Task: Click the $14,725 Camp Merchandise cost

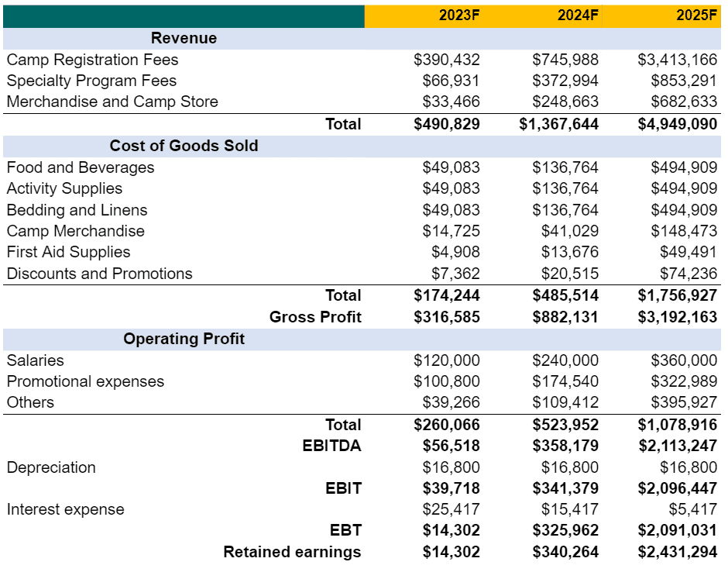Action: click(x=451, y=231)
